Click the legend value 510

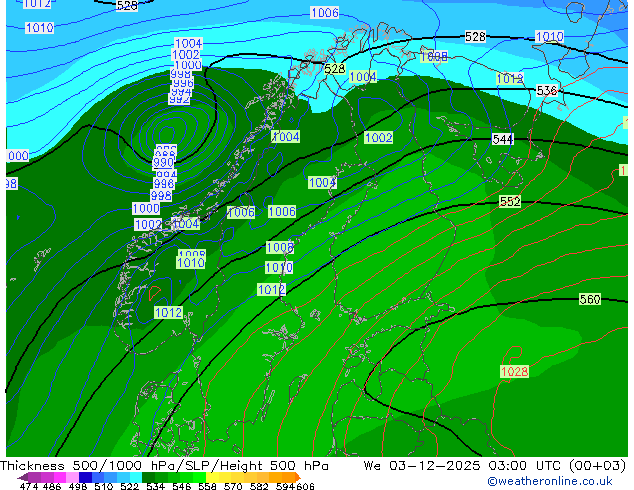coord(104,486)
